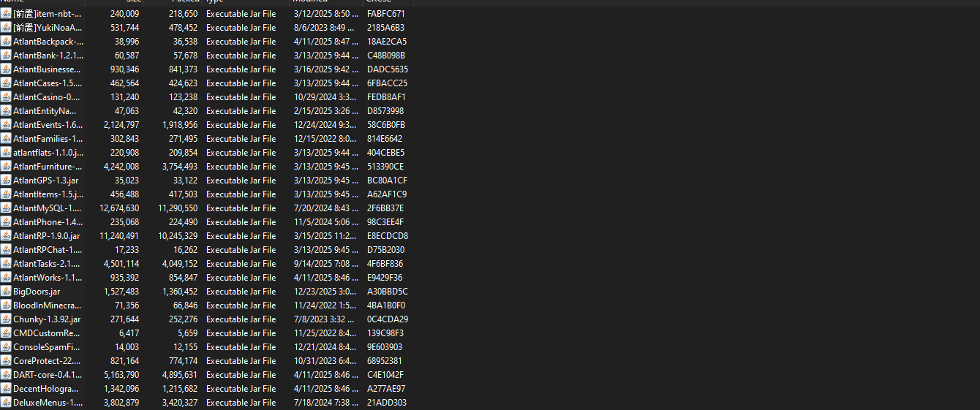Viewport: 980px width, 410px height.
Task: Click the DART-core-0.4.1 file icon
Action: coord(6,375)
